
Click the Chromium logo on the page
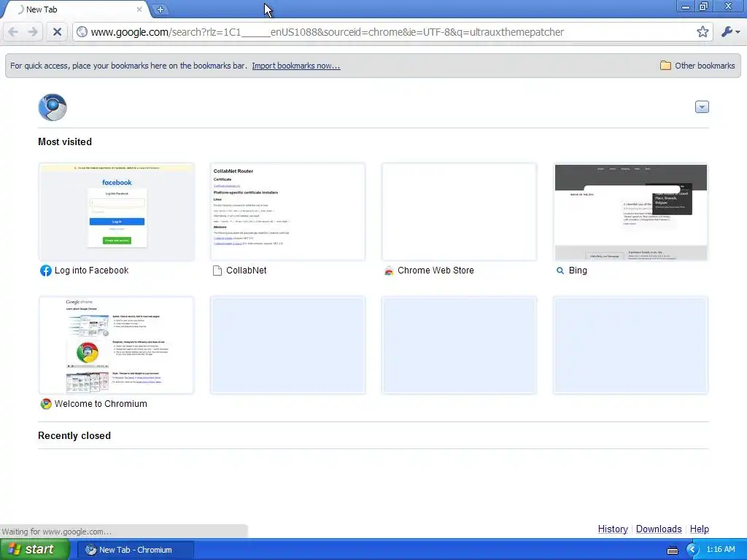53,107
